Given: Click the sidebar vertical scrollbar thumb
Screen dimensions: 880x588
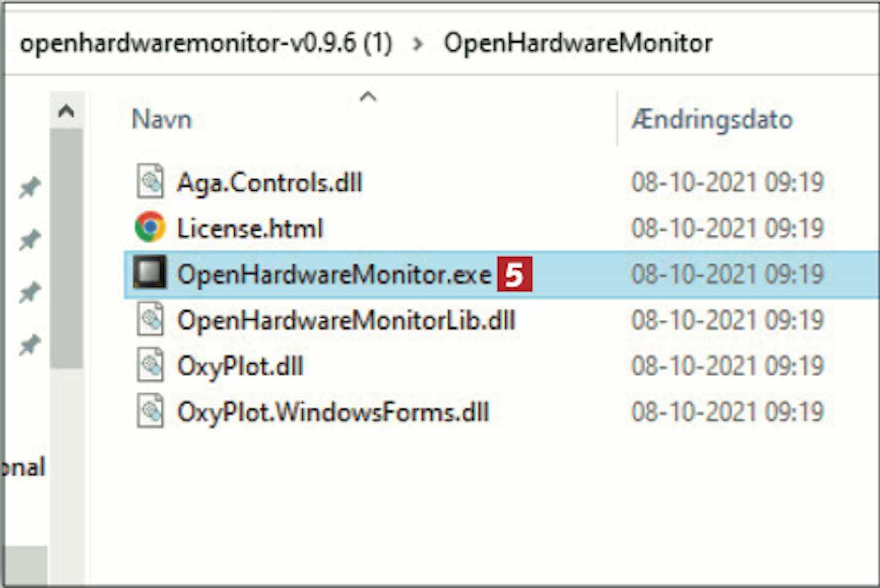Looking at the screenshot, I should coord(66,246).
